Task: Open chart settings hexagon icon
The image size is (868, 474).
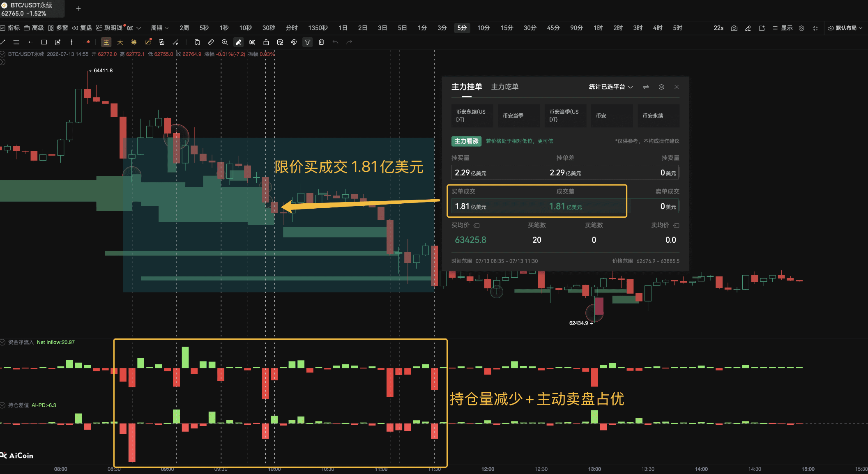Action: (801, 28)
